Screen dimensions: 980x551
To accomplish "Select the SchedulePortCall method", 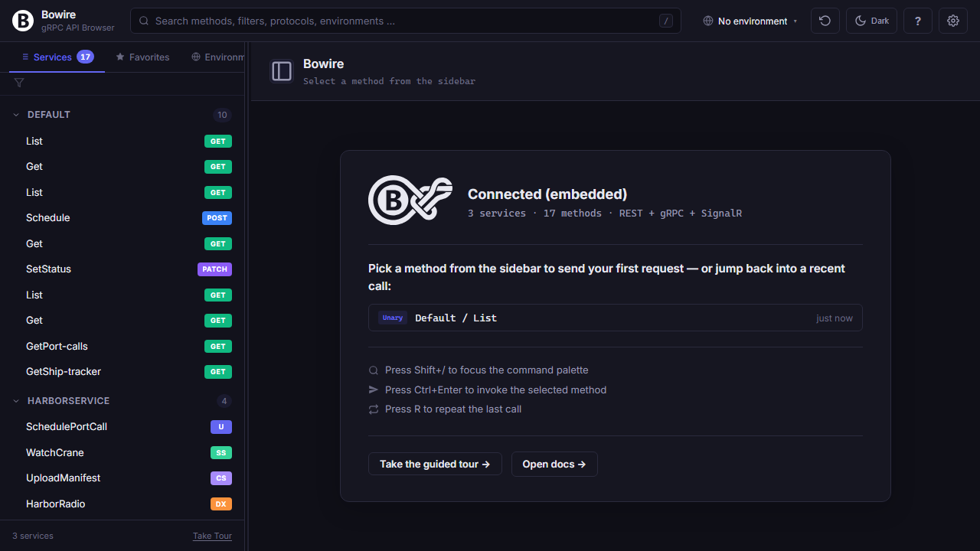I will (x=122, y=427).
